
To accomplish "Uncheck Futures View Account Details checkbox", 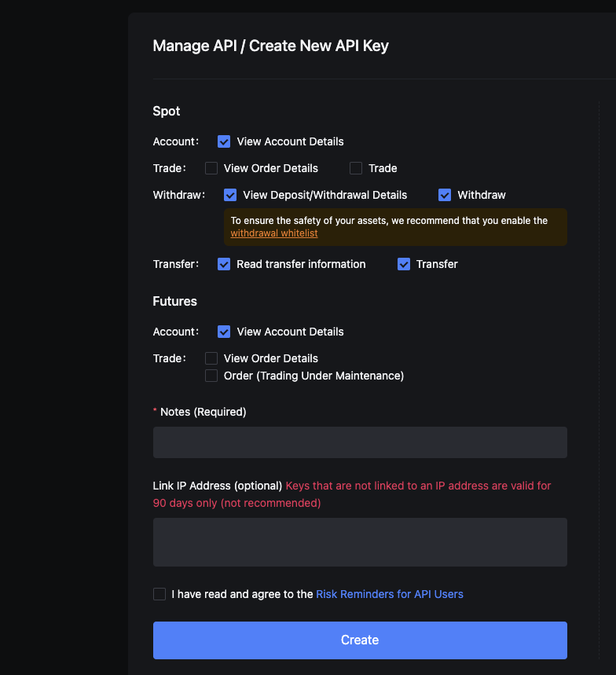I will coord(224,332).
